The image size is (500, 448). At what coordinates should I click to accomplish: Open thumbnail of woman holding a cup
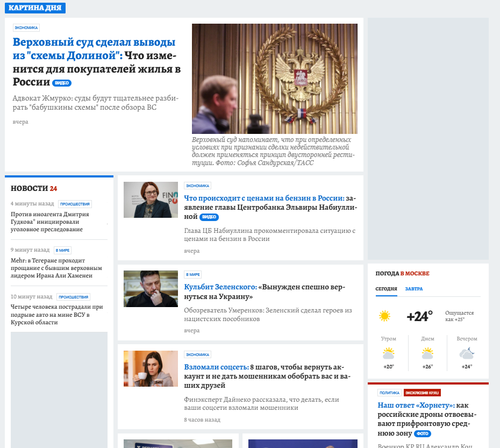tap(151, 368)
